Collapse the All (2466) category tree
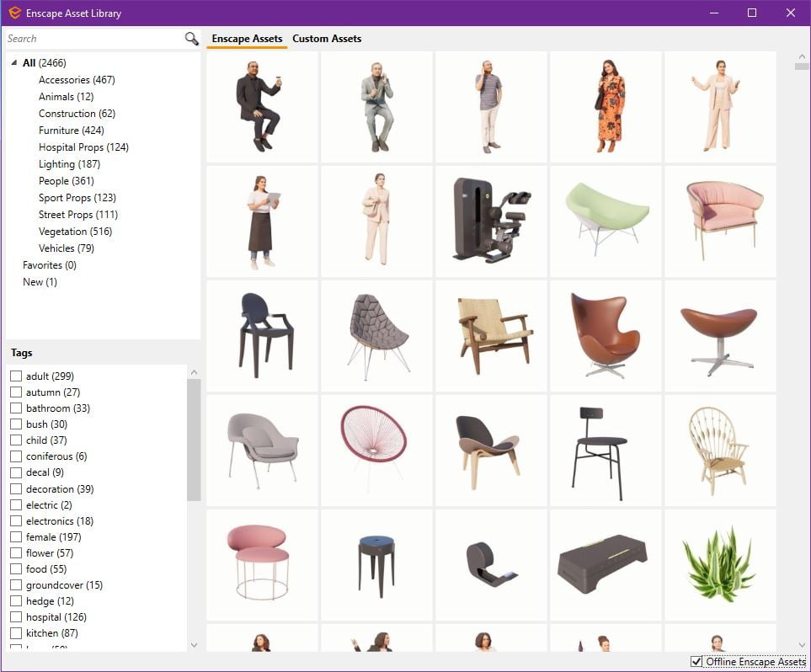The width and height of the screenshot is (811, 672). [x=14, y=62]
